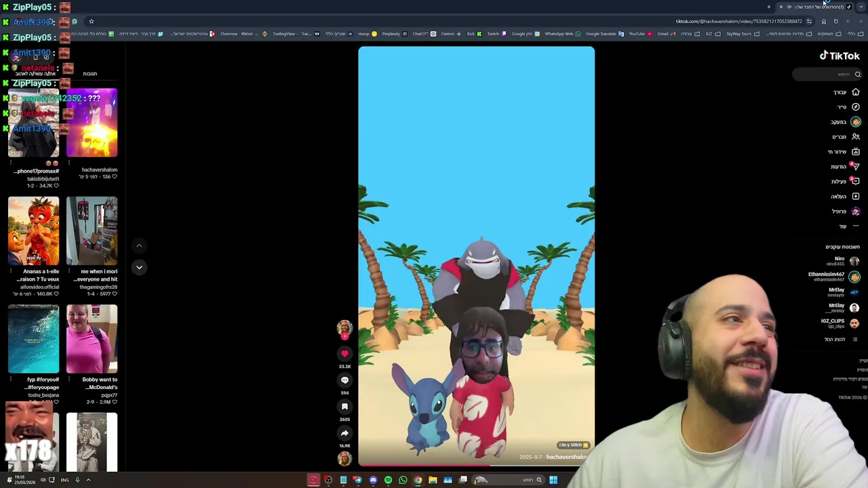Open the Activity notifications icon
Viewport: 868px width, 488px height.
click(856, 182)
